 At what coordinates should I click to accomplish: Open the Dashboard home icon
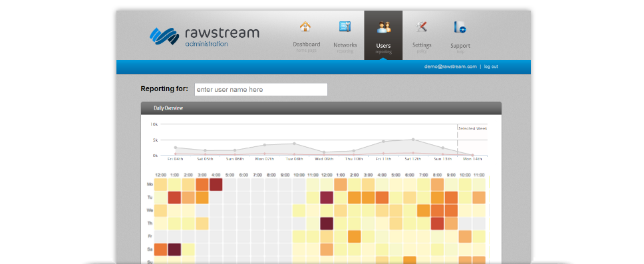point(305,27)
